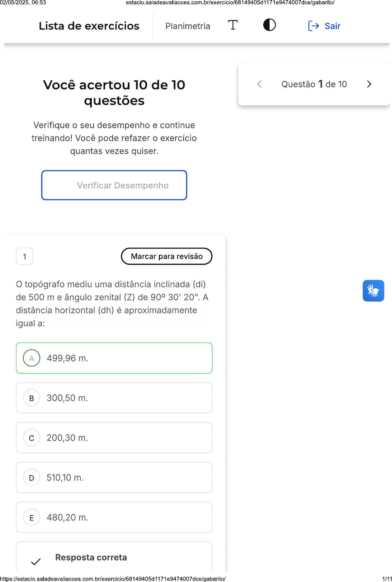The image size is (392, 582).
Task: Click the Sair link text
Action: coord(332,26)
